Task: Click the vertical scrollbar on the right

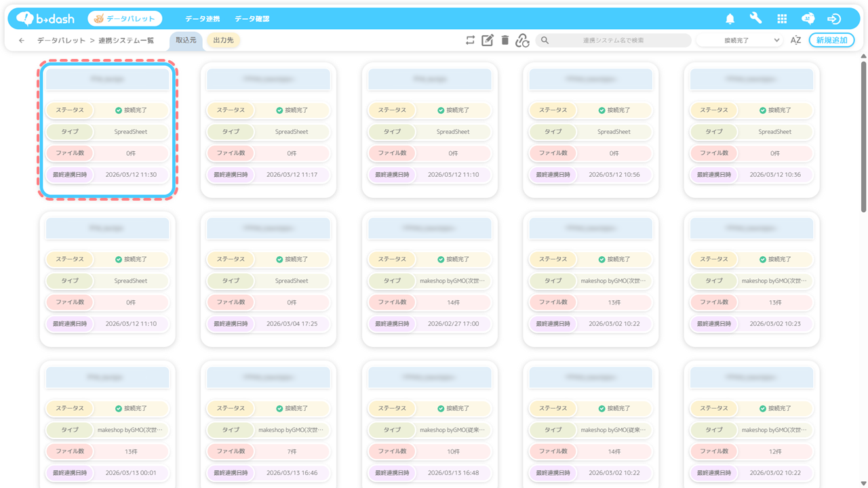Action: 863,136
